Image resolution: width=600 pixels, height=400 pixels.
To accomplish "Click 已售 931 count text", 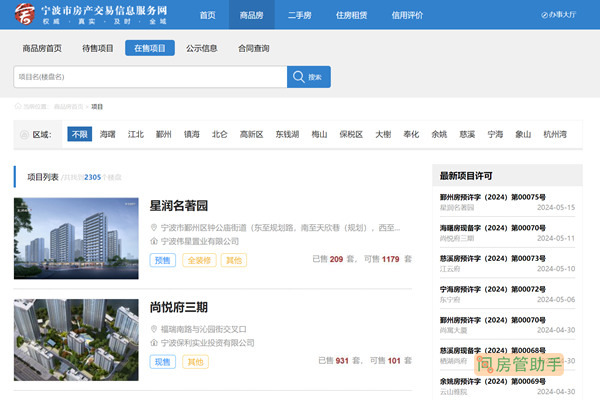I will (339, 361).
